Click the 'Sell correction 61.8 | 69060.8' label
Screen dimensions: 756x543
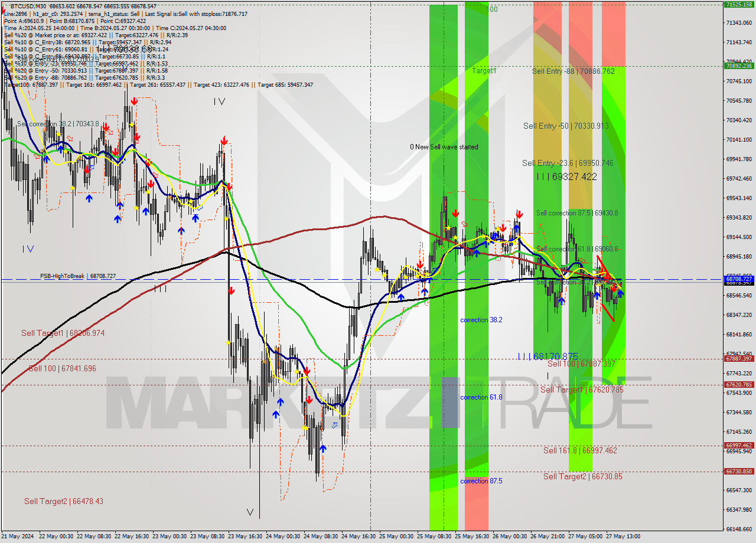577,249
